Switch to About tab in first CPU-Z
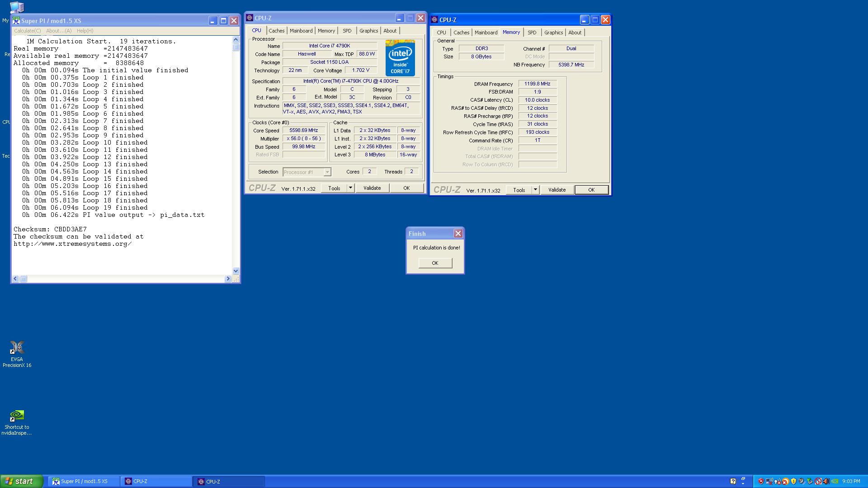 pos(390,31)
